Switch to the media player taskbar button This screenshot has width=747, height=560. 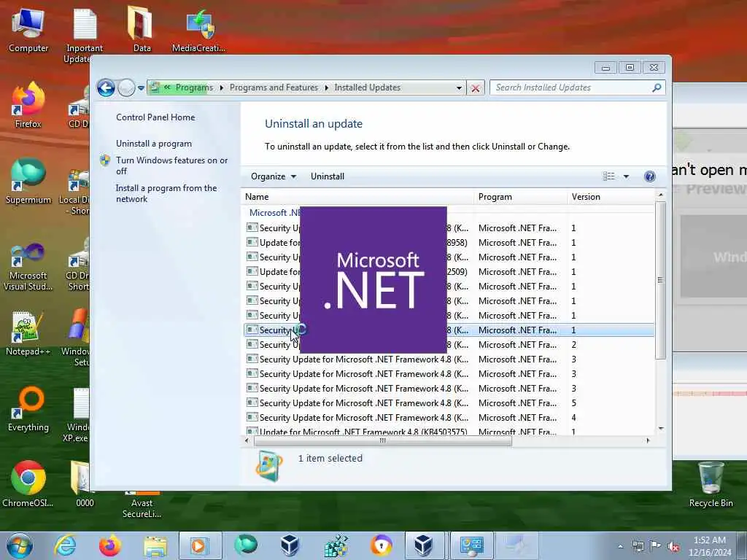(200, 546)
